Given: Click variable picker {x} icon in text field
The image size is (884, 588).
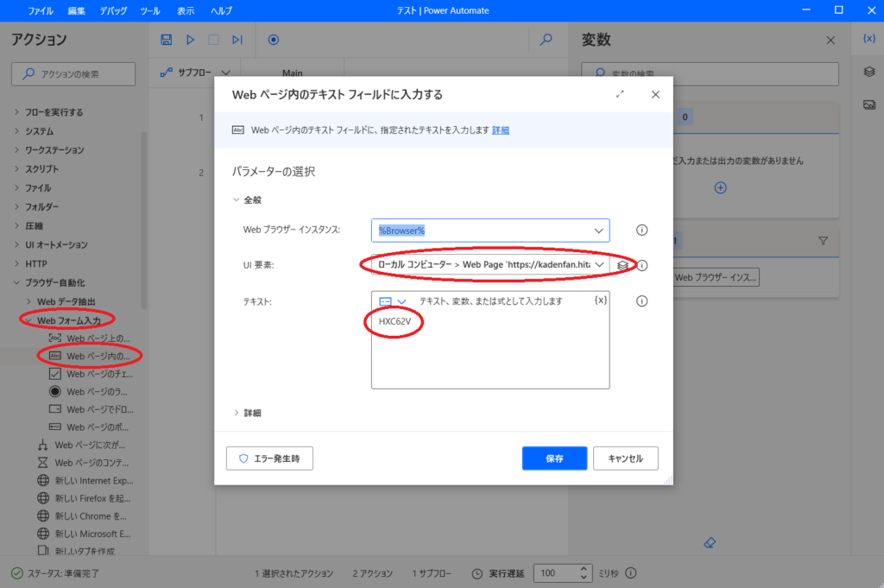Looking at the screenshot, I should click(x=600, y=300).
